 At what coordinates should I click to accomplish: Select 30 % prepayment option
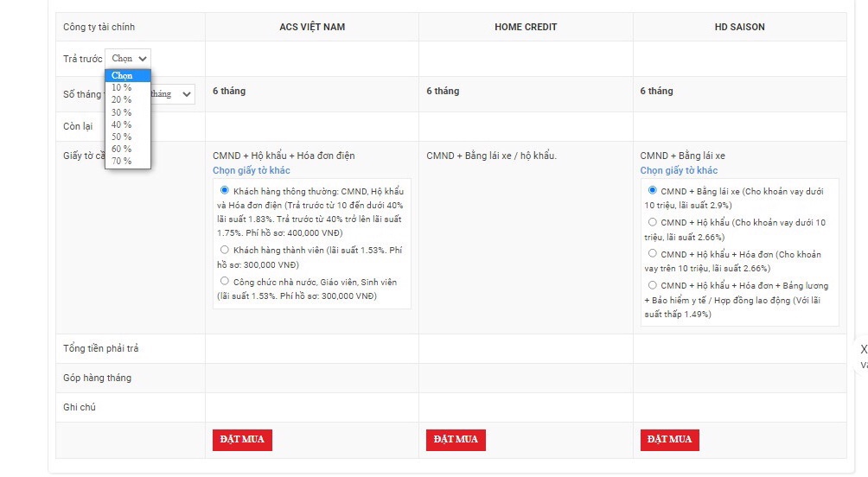coord(128,112)
